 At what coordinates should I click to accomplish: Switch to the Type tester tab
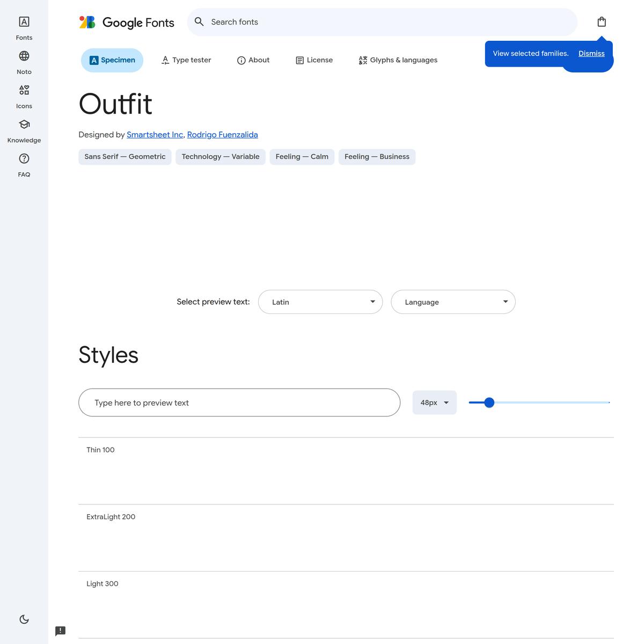[186, 60]
